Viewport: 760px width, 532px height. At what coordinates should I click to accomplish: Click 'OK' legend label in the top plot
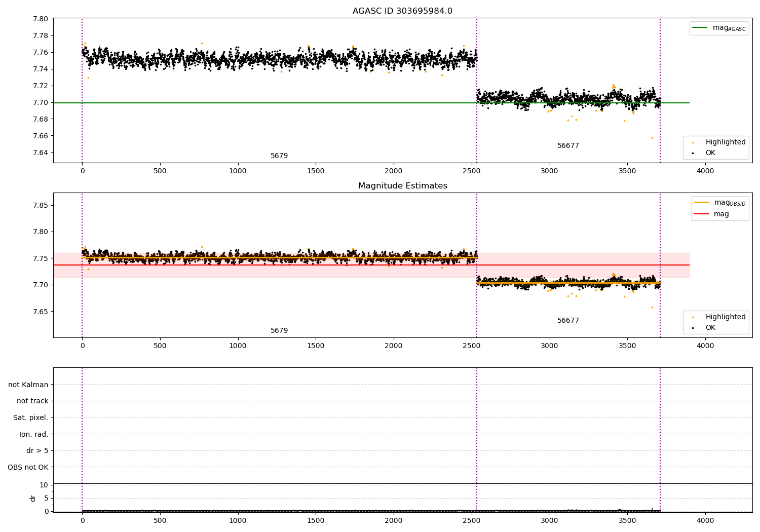pyautogui.click(x=710, y=153)
